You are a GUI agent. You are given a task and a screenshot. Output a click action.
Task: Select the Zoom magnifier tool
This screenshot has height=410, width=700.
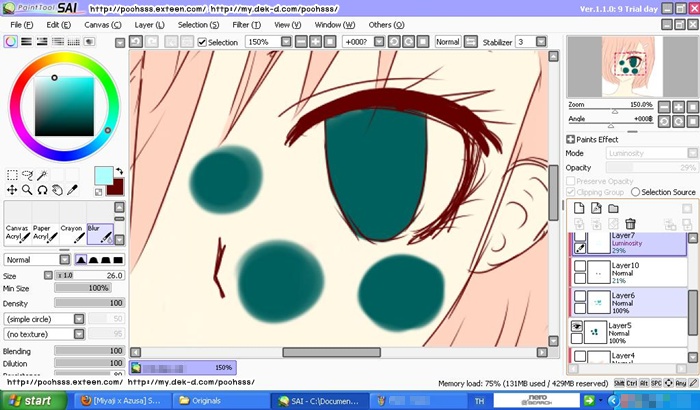pyautogui.click(x=27, y=190)
